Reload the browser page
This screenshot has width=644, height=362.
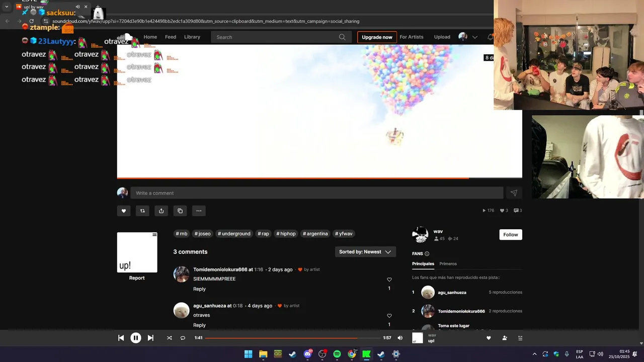pyautogui.click(x=32, y=21)
